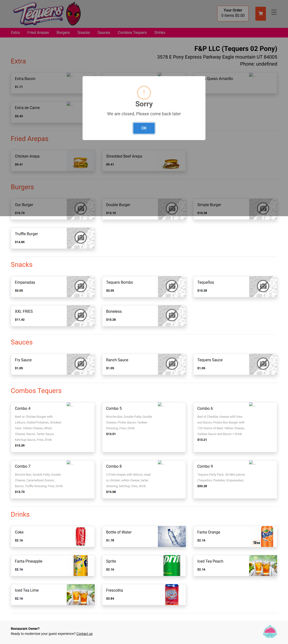Click Tequeños no-photo placeholder
This screenshot has width=288, height=644.
[263, 287]
